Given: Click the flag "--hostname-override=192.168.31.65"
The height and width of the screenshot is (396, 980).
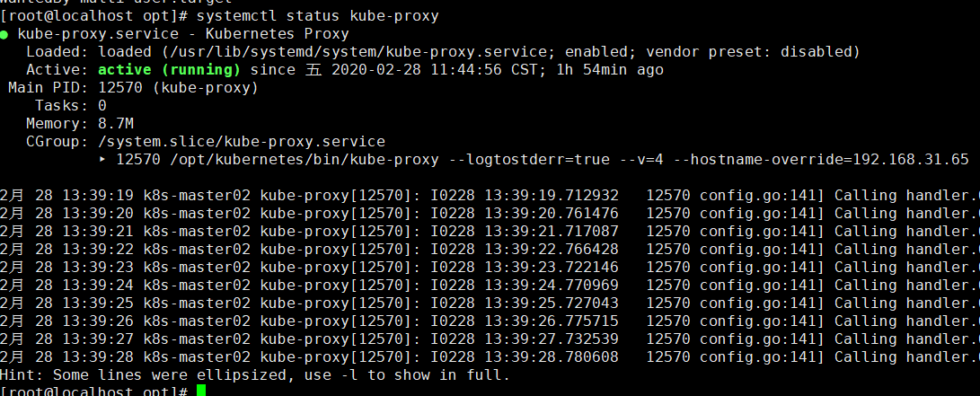Looking at the screenshot, I should click(x=821, y=160).
